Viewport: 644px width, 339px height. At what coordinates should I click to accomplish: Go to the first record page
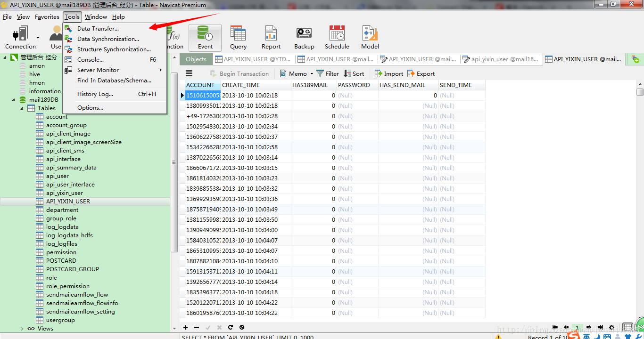pos(555,327)
